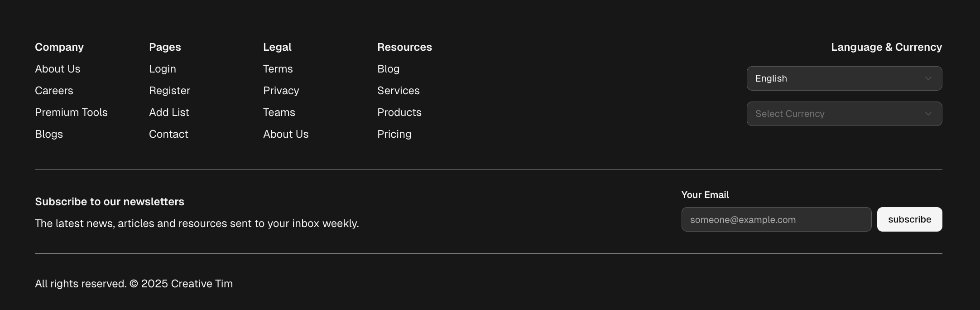Open the Services link

(398, 91)
